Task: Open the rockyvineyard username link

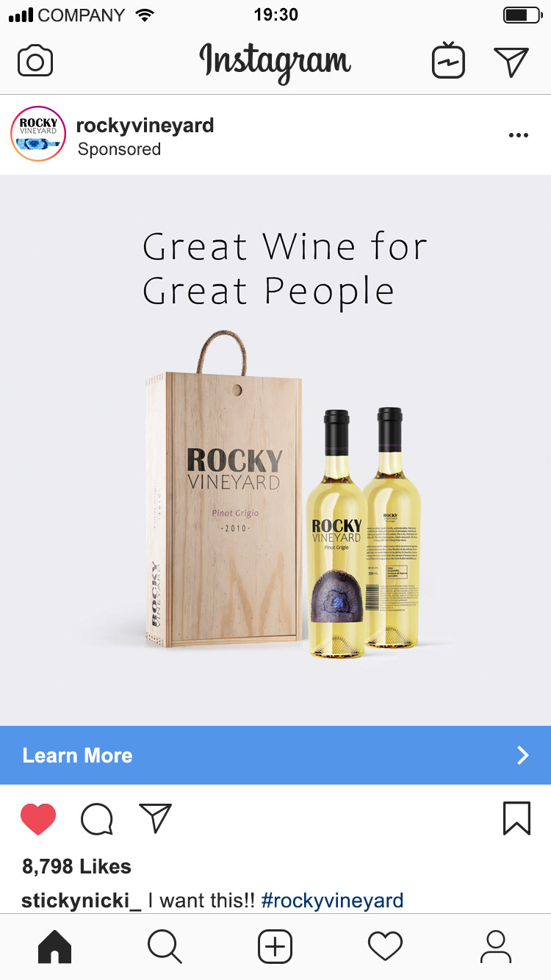Action: click(145, 126)
